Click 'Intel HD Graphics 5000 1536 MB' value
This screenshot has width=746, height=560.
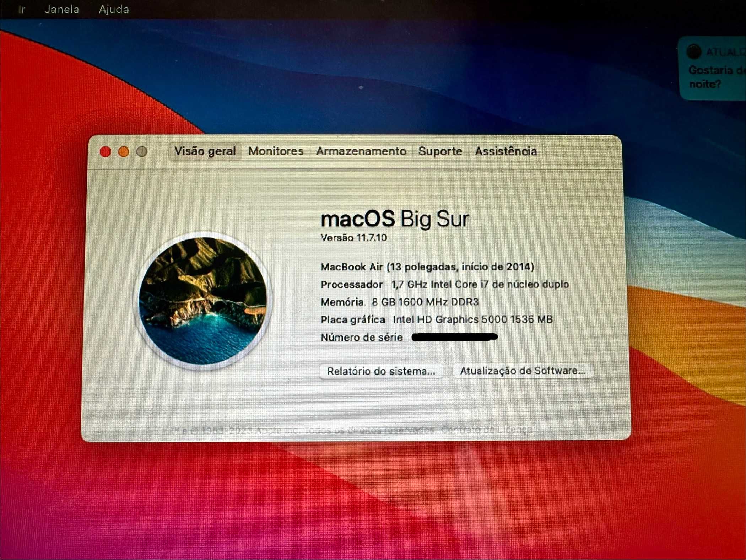[473, 319]
